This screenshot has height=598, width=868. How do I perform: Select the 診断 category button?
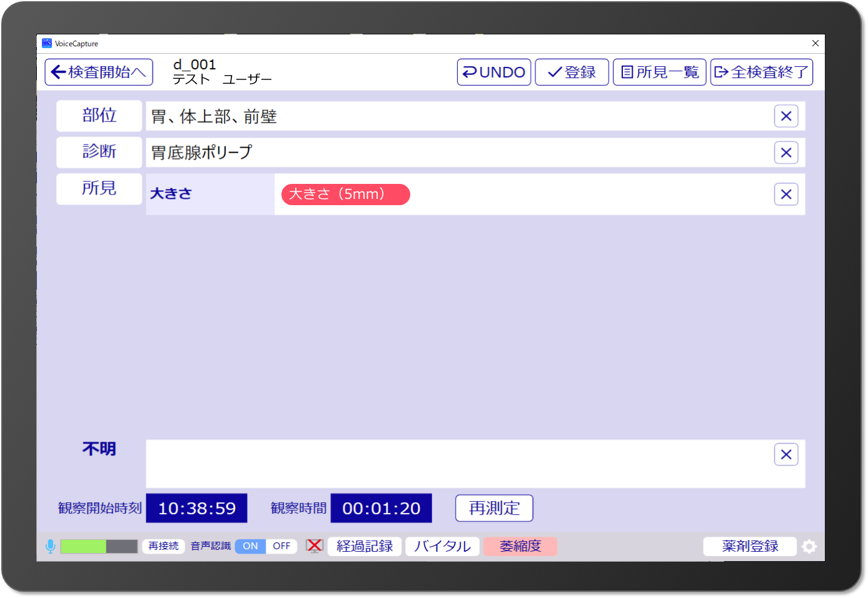click(x=99, y=152)
